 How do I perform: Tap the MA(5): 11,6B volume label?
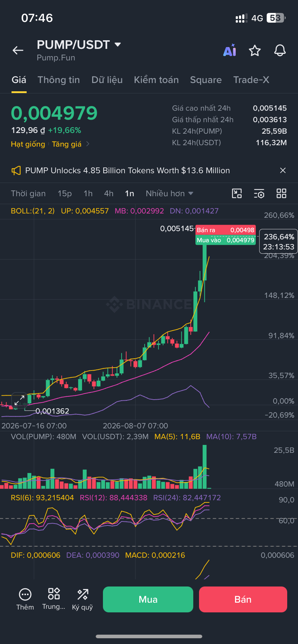pos(177,437)
